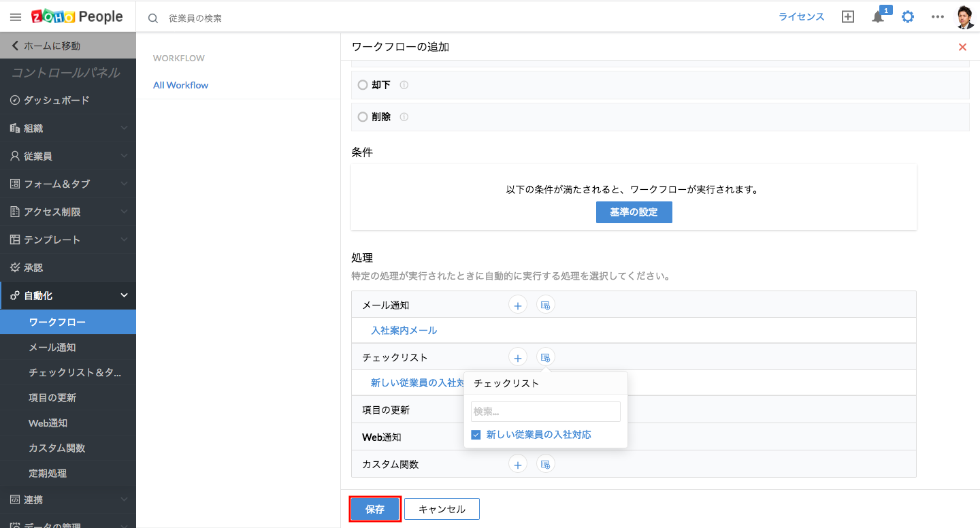The image size is (980, 528).
Task: Open 定期処理 in the sidebar
Action: [48, 473]
